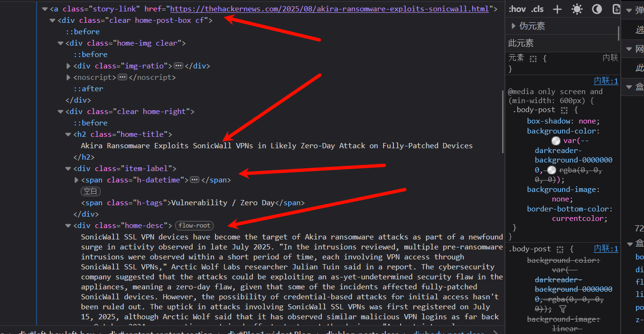Click the selector highlighter icon beside first .body-post
The width and height of the screenshot is (644, 334).
point(564,110)
